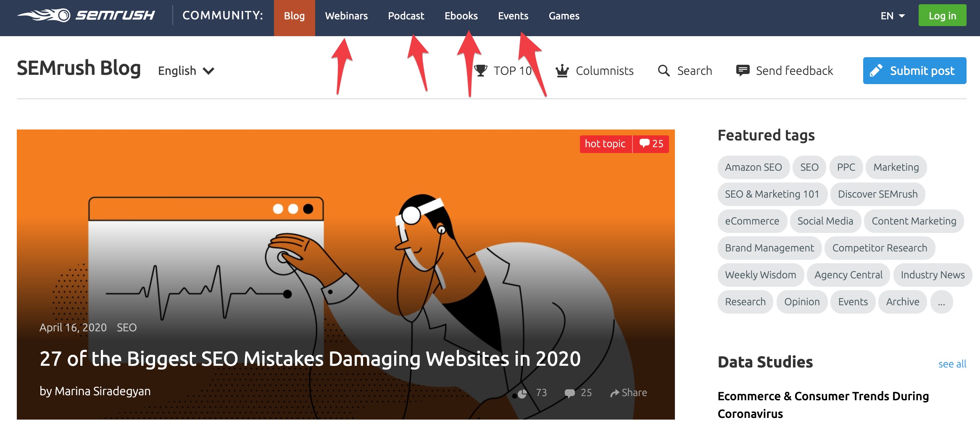Viewport: 980px width, 428px height.
Task: Click the SEMrush Blog heading
Action: click(x=79, y=69)
